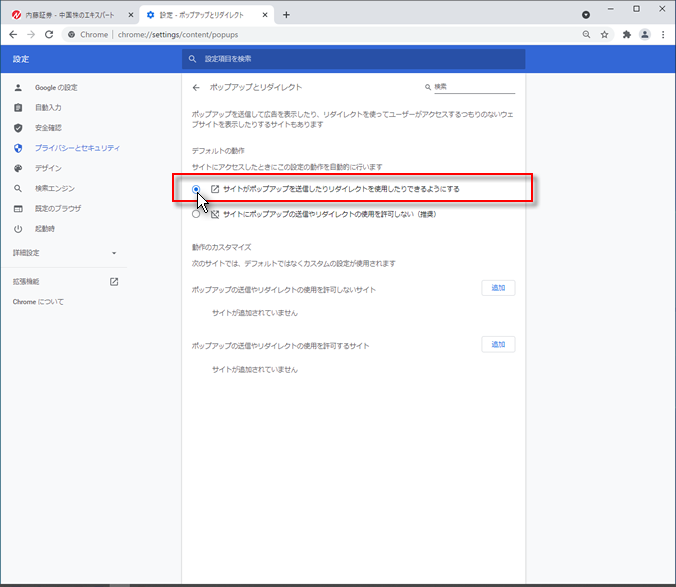Click the back arrow beside ポップアップとリダイレクト
The image size is (676, 587).
point(196,88)
